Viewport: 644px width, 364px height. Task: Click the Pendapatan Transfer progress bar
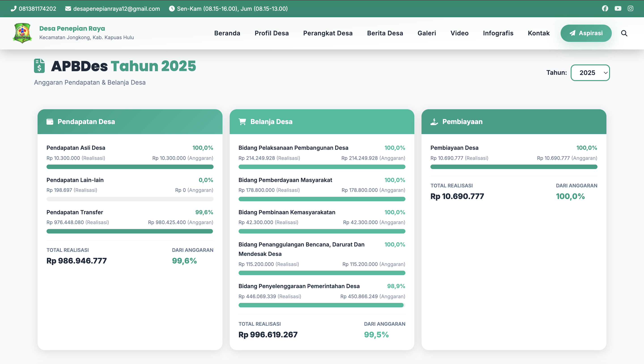pos(130,231)
